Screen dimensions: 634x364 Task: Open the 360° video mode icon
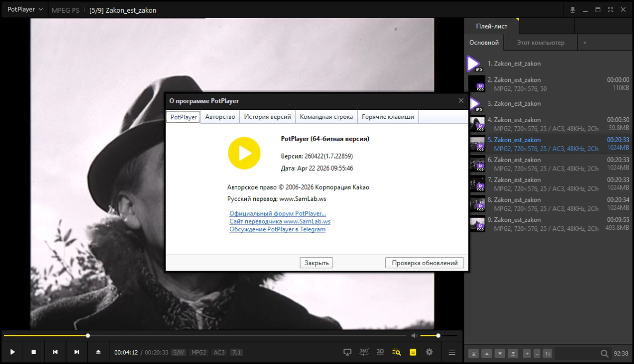point(364,352)
